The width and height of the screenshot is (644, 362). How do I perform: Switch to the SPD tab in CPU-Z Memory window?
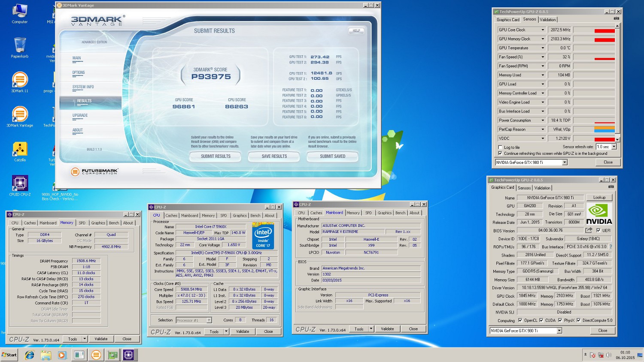click(x=82, y=223)
